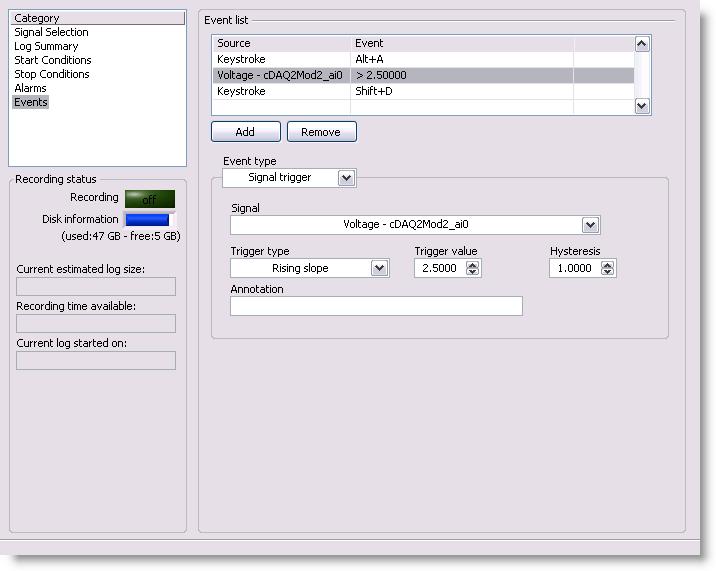
Task: Open the Signal dropdown list
Action: (x=590, y=225)
